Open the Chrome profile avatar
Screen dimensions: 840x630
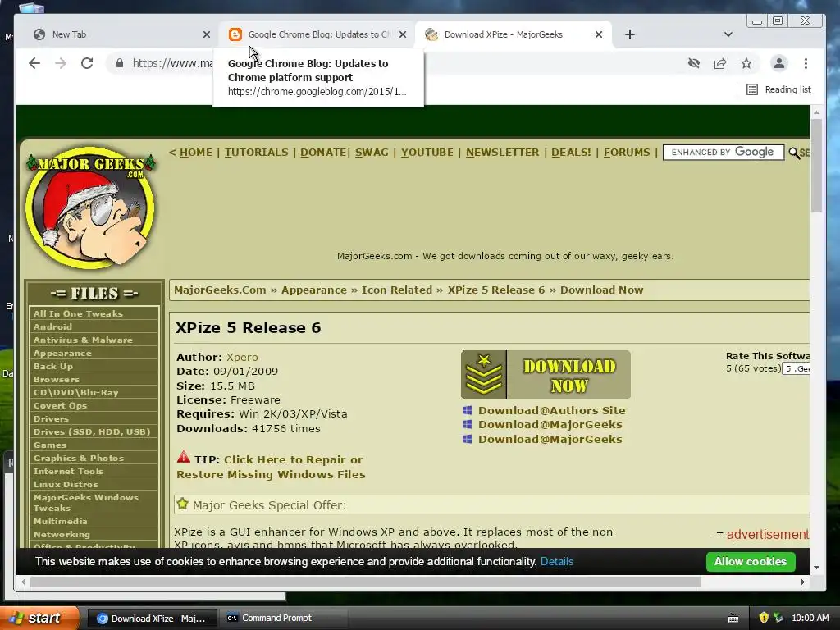(x=779, y=63)
